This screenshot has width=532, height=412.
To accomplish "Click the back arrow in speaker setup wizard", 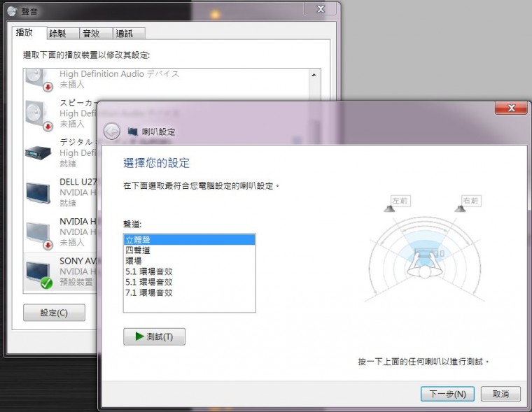I will 111,132.
